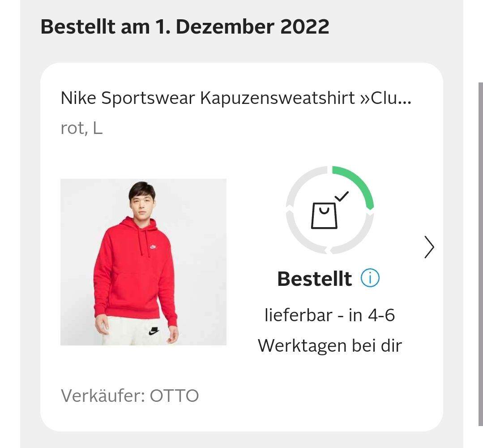Toggle the Bestellt status details via info bubble
The height and width of the screenshot is (448, 483).
click(370, 278)
